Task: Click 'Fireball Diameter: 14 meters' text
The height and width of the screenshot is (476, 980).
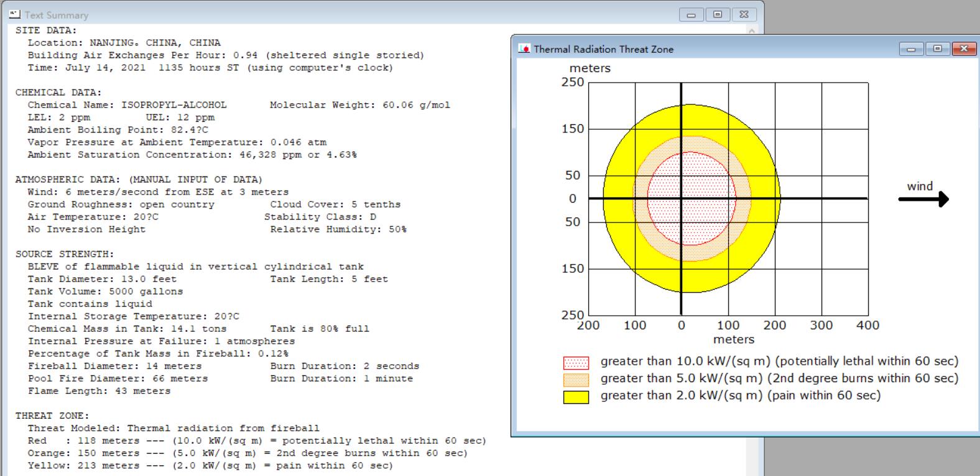Action: click(x=114, y=366)
